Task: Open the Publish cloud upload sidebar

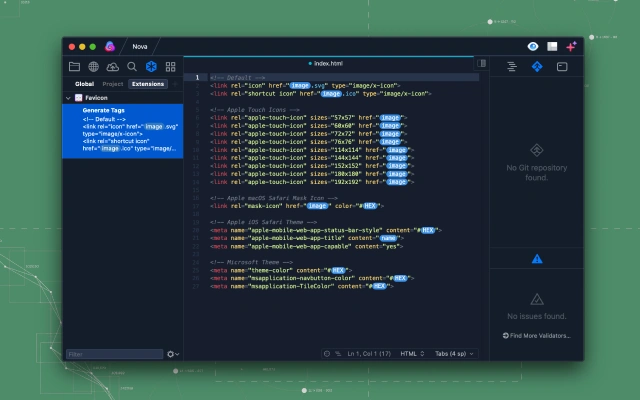Action: (113, 67)
